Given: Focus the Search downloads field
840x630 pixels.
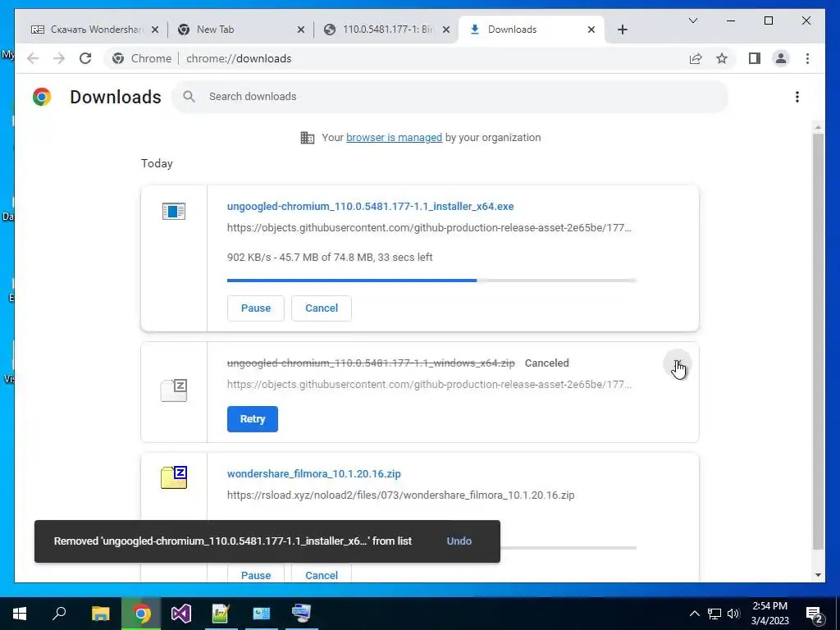Looking at the screenshot, I should (450, 97).
